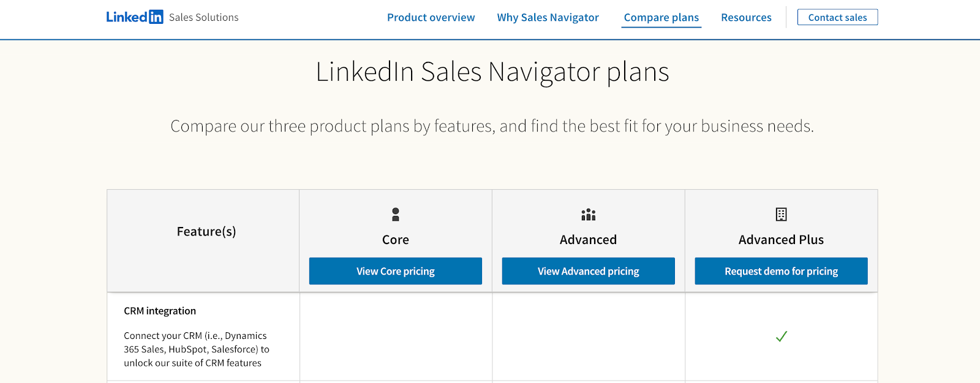This screenshot has height=383, width=980.
Task: Click the LinkedIn logo
Action: click(x=134, y=17)
